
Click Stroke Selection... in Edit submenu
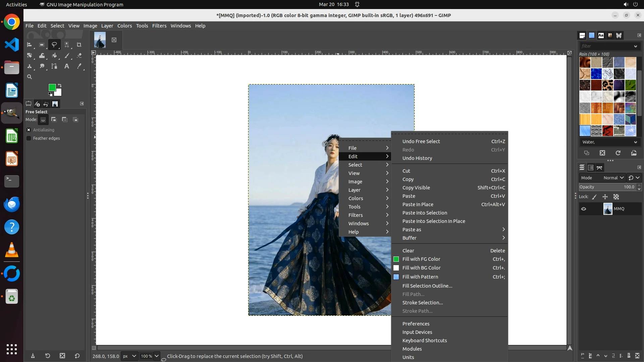click(422, 303)
